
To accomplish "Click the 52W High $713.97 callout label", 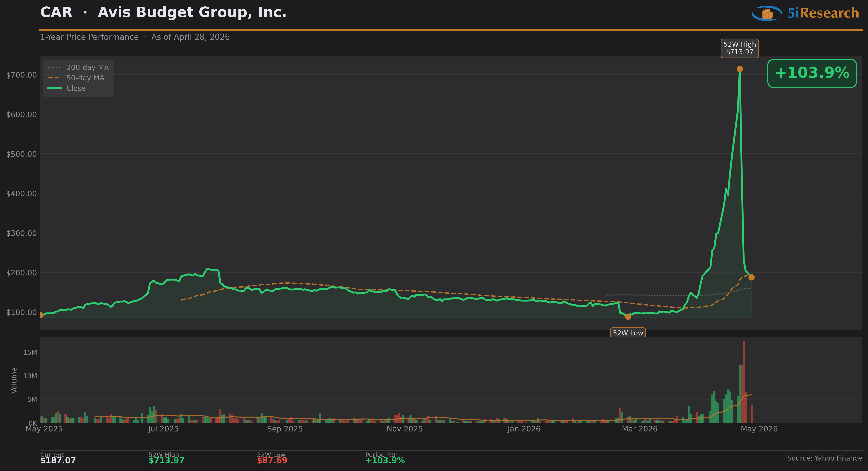I will [x=740, y=48].
